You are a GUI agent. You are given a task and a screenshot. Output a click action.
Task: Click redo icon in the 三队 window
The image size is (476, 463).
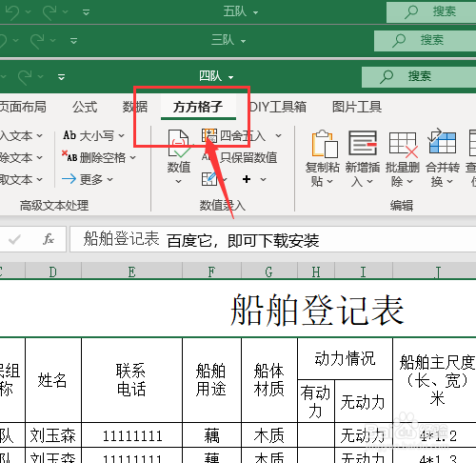(x=38, y=41)
